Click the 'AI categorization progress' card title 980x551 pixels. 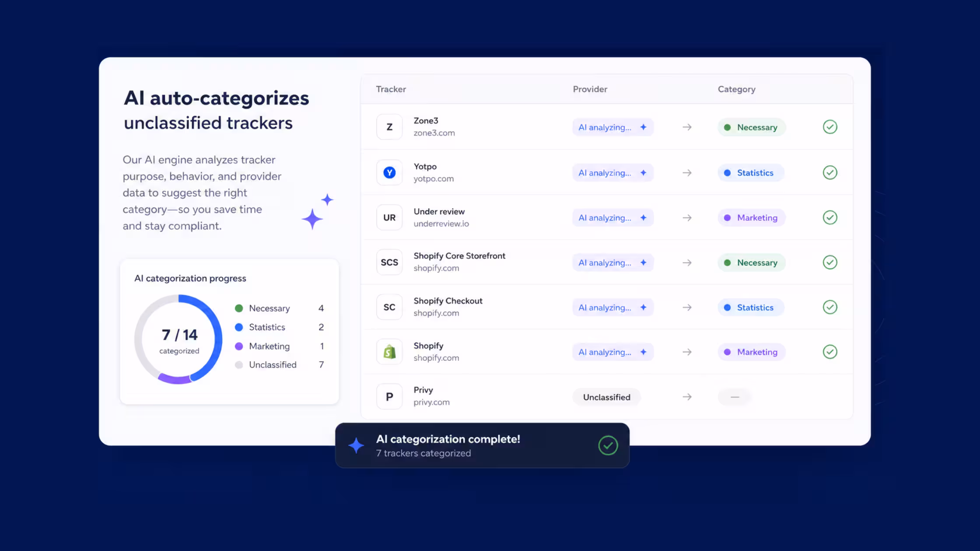(x=190, y=279)
